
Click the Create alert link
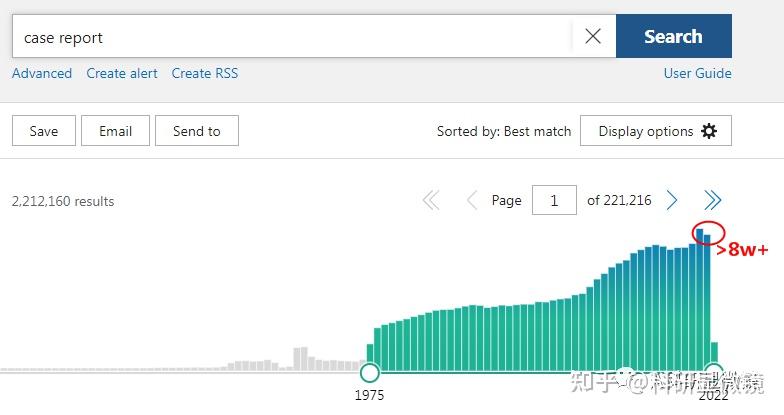pyautogui.click(x=122, y=73)
